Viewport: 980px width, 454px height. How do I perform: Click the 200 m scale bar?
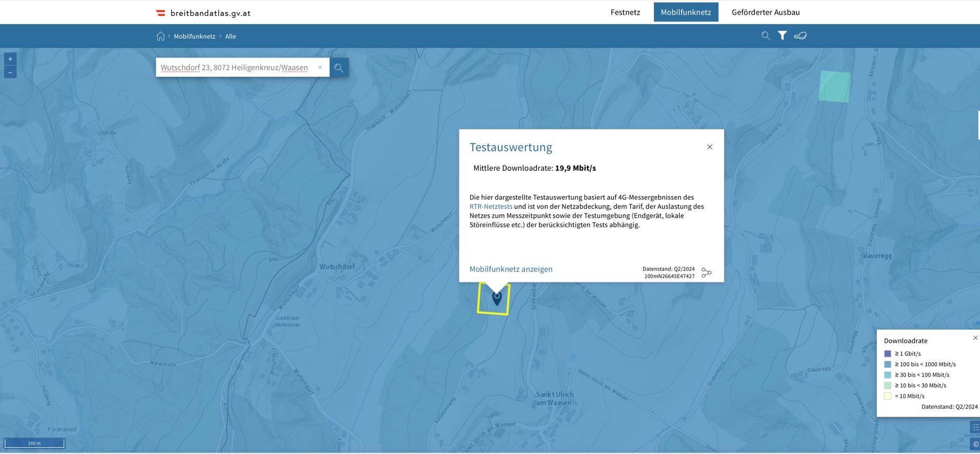click(34, 443)
